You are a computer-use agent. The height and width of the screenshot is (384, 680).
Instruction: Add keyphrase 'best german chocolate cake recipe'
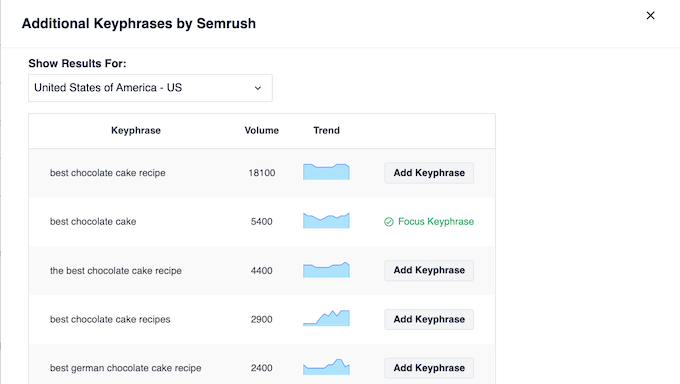tap(429, 368)
